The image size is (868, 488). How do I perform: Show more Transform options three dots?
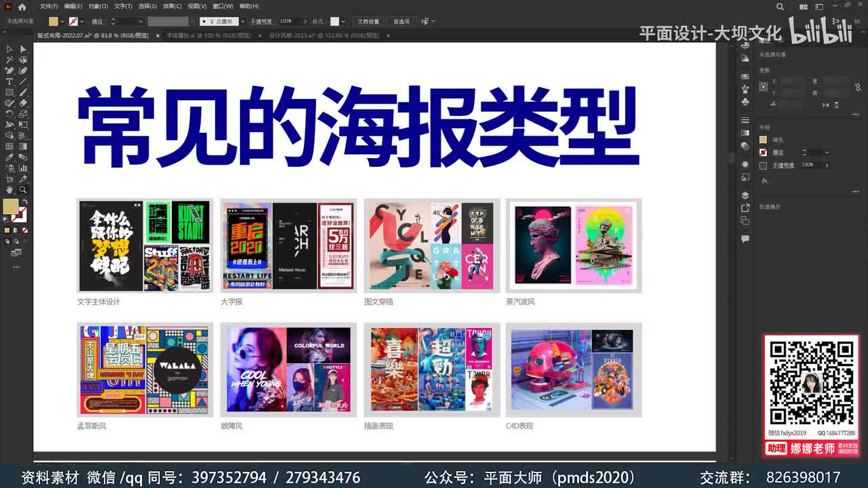click(x=855, y=115)
